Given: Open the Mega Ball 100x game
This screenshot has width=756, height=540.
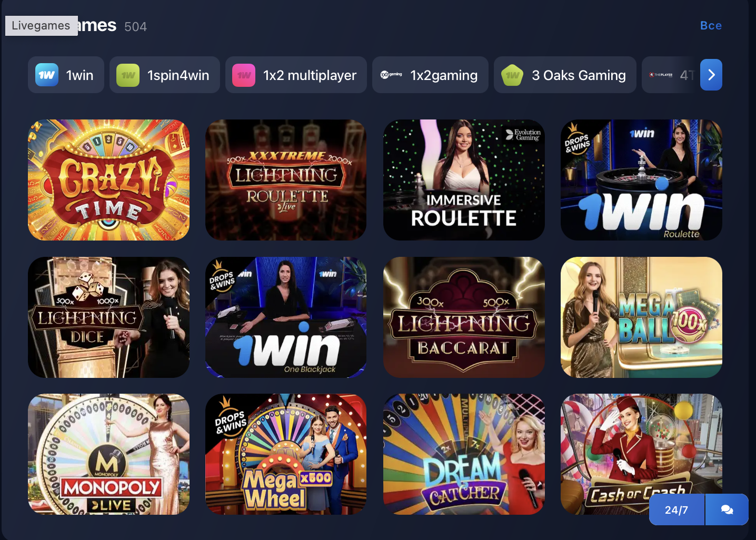Looking at the screenshot, I should [x=641, y=317].
